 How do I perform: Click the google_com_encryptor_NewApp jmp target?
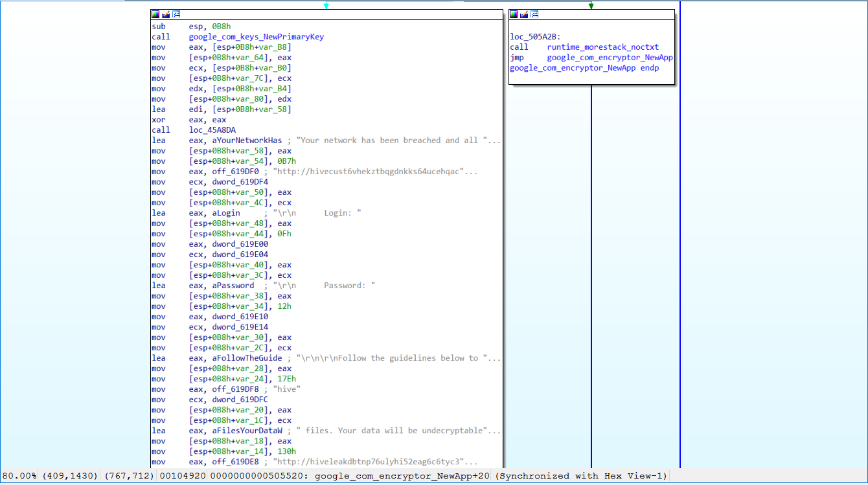tap(610, 58)
